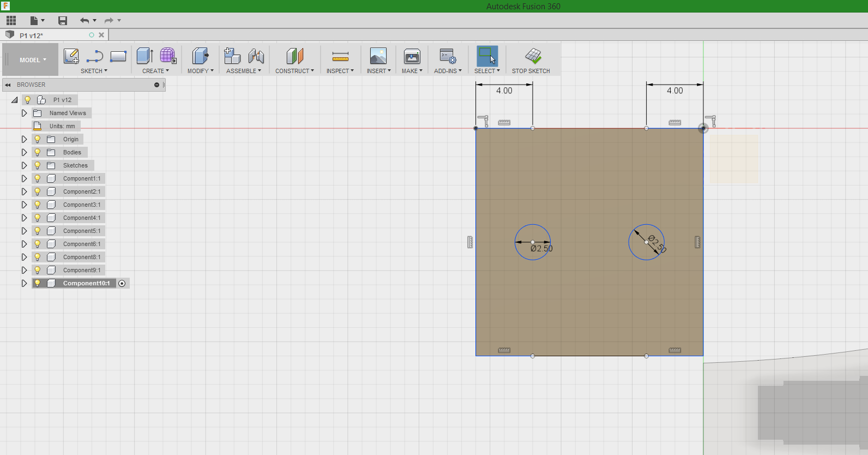Viewport: 868px width, 455px height.
Task: Select the Create Form icon
Action: tap(168, 56)
